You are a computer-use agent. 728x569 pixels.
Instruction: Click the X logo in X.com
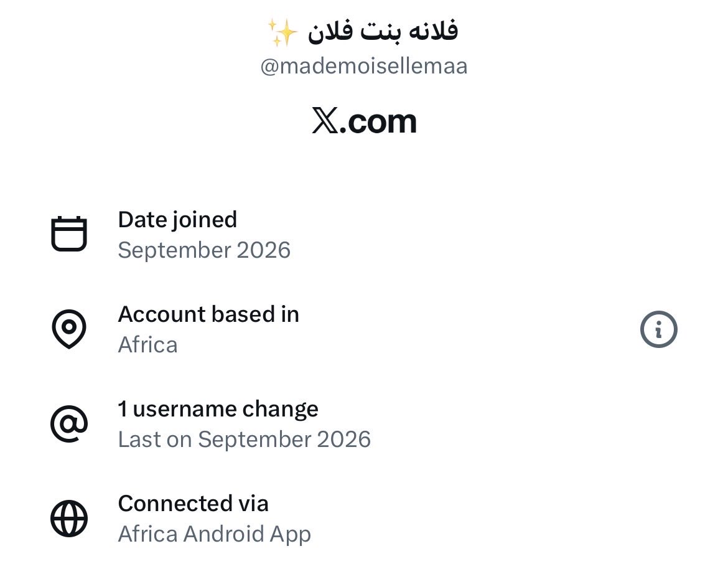[x=325, y=121]
